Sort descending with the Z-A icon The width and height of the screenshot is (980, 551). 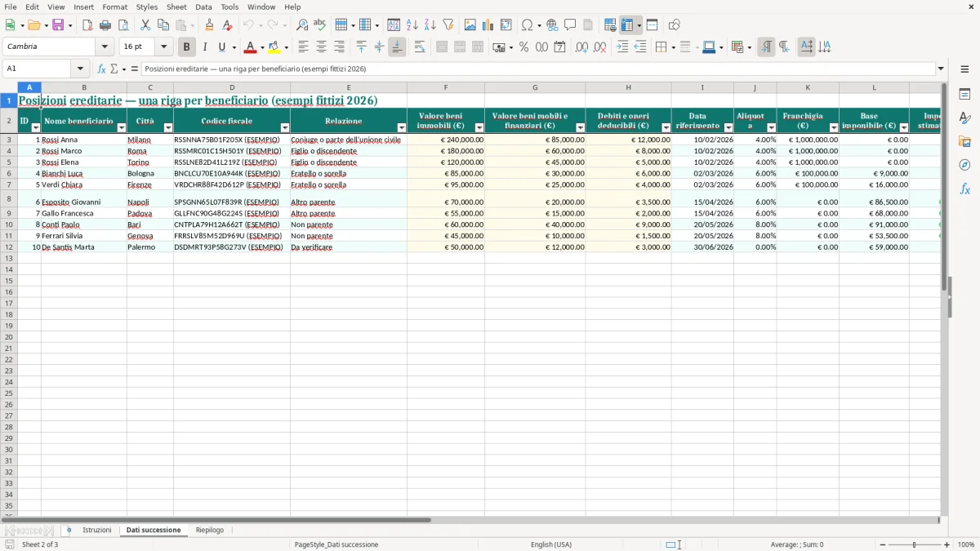(x=430, y=25)
